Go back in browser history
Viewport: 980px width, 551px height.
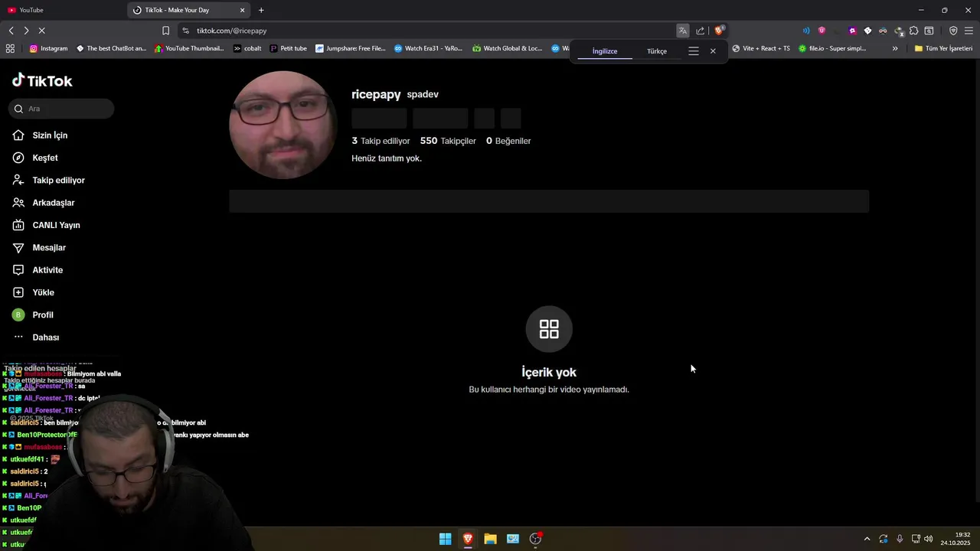click(x=11, y=31)
